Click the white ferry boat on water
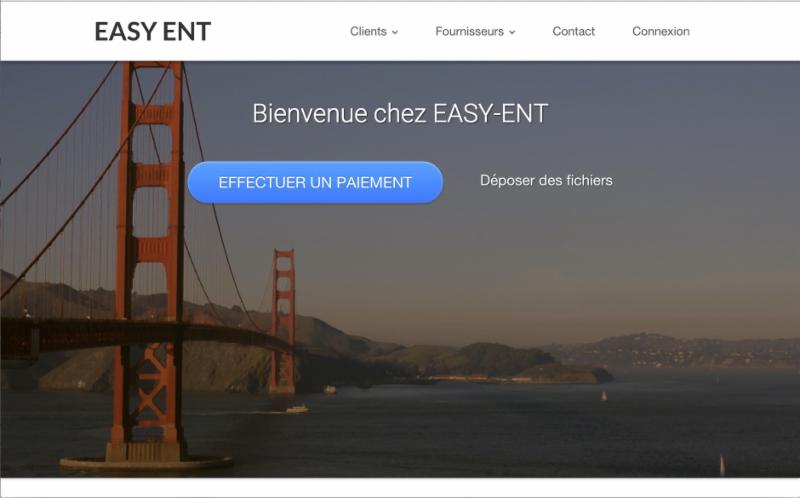This screenshot has width=800, height=498. click(297, 409)
